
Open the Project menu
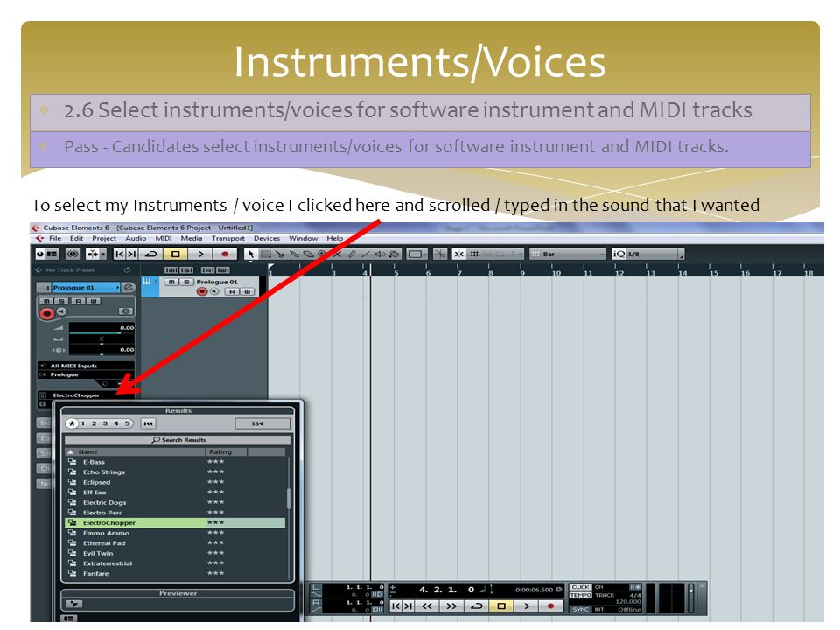(104, 238)
